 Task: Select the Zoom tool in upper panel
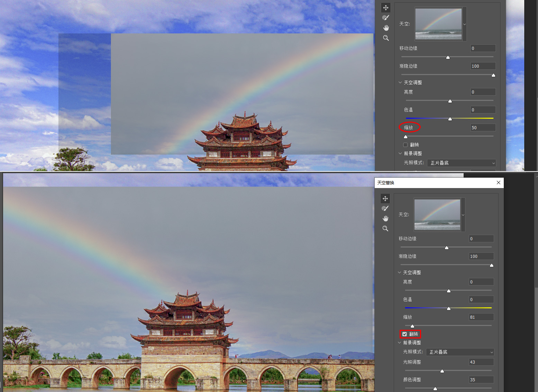pos(386,38)
